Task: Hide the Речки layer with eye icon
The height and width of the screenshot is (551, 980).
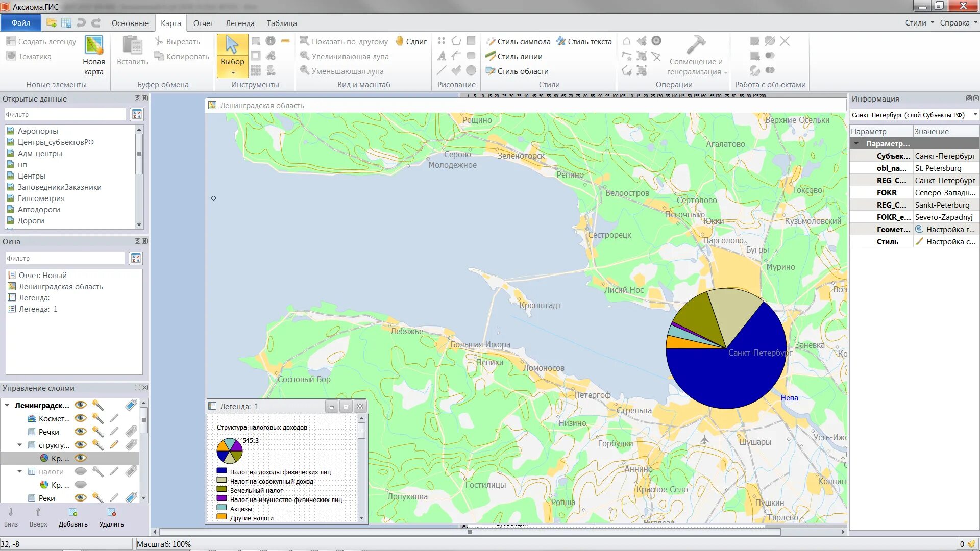Action: click(81, 432)
